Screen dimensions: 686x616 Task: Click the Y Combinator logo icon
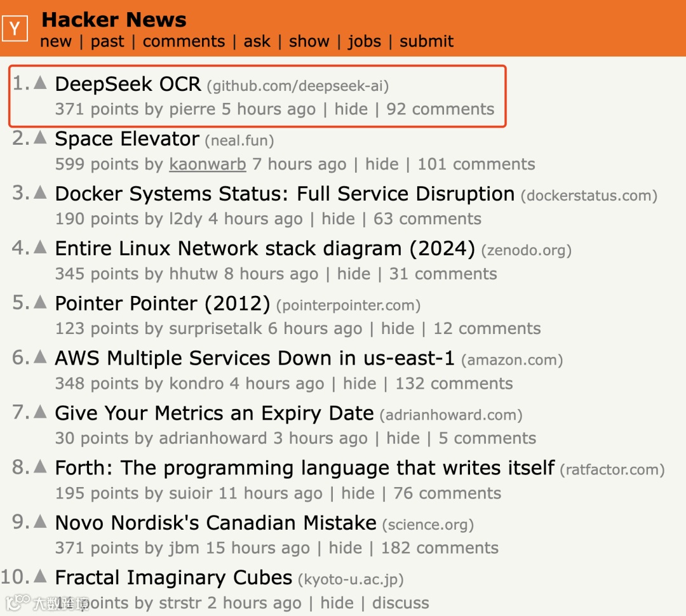pos(15,29)
